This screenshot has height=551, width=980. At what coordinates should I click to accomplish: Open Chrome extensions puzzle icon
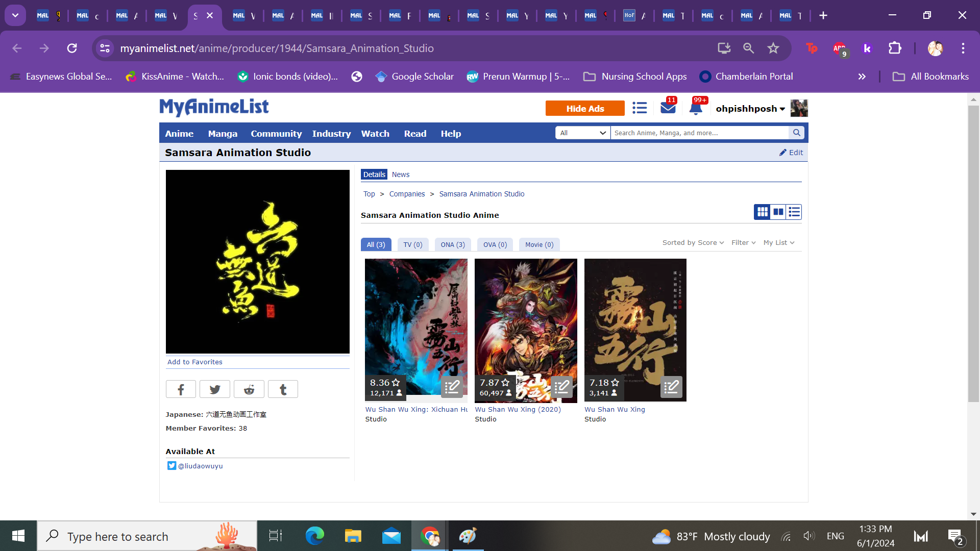coord(895,48)
